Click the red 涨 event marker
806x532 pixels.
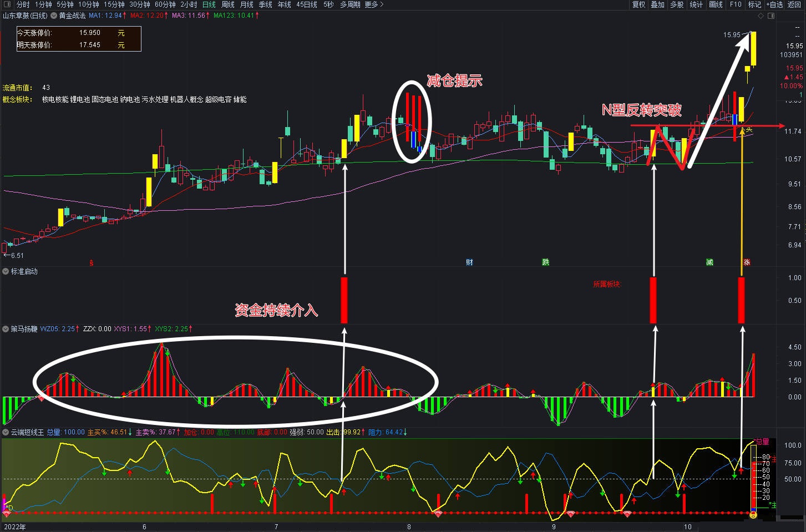pyautogui.click(x=747, y=262)
